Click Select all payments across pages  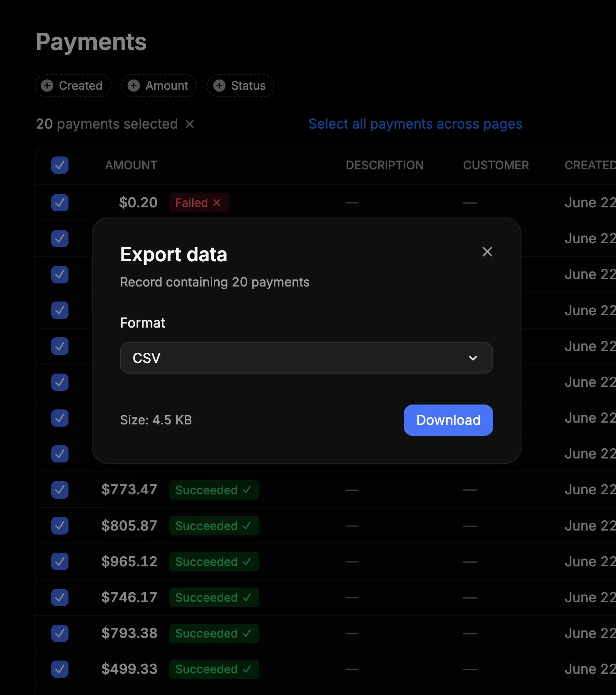coord(415,124)
